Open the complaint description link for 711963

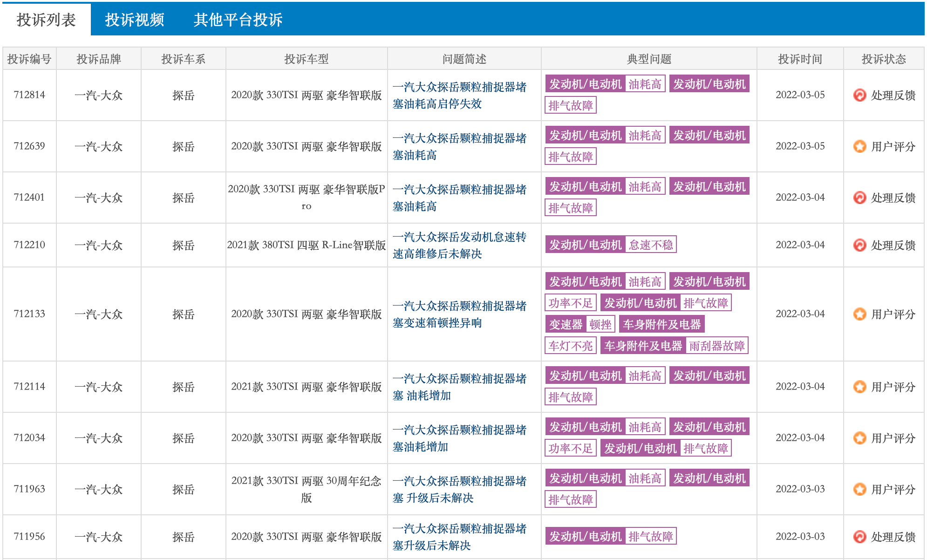point(459,490)
